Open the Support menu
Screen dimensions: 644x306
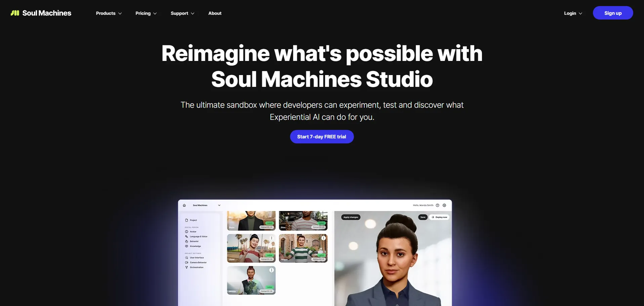pos(183,13)
